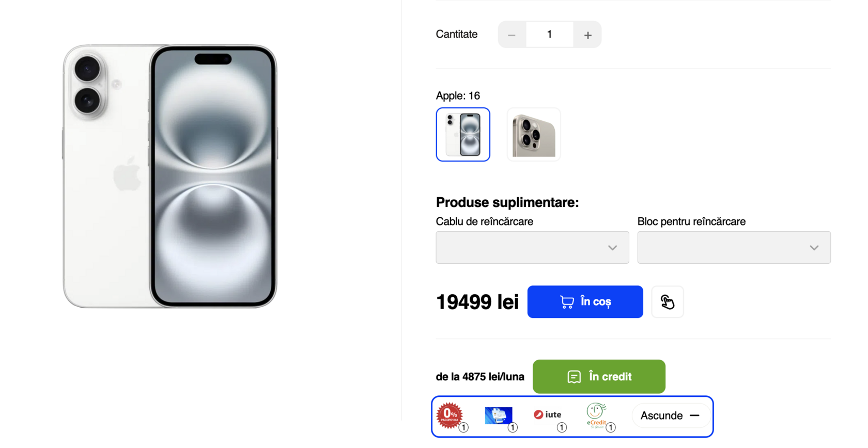Increase quantity with the plus button
This screenshot has height=448, width=868.
[x=587, y=35]
